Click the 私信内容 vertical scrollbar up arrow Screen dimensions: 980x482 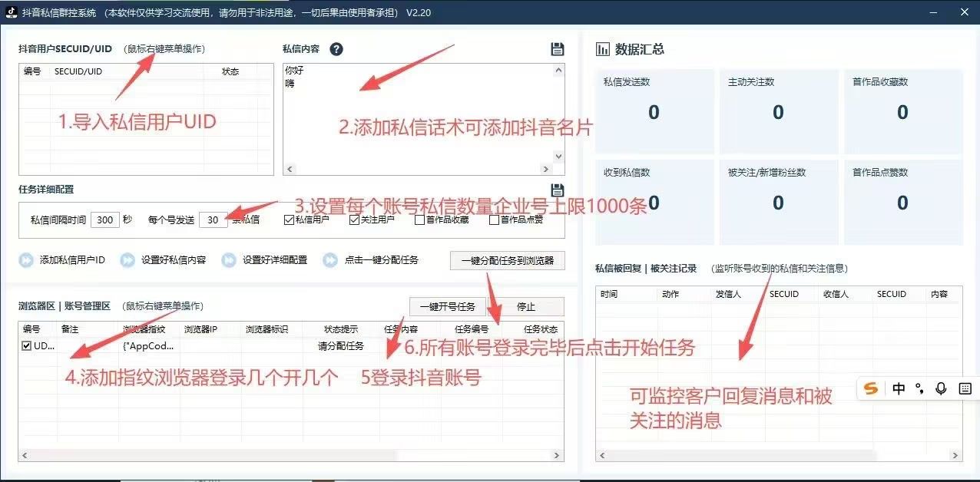[x=558, y=69]
